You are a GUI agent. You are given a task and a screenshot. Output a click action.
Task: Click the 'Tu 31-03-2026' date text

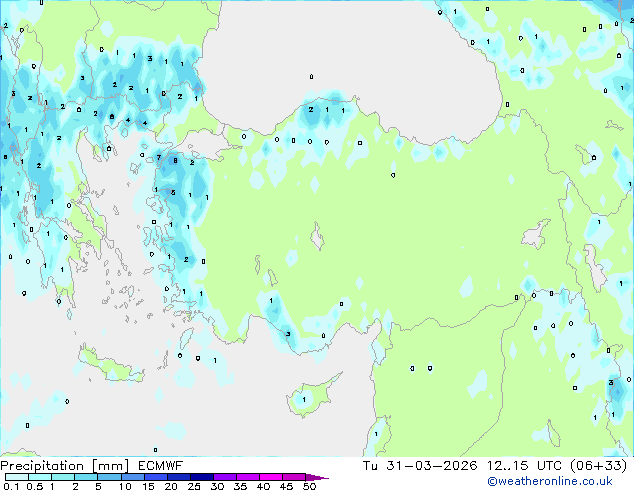(x=420, y=466)
